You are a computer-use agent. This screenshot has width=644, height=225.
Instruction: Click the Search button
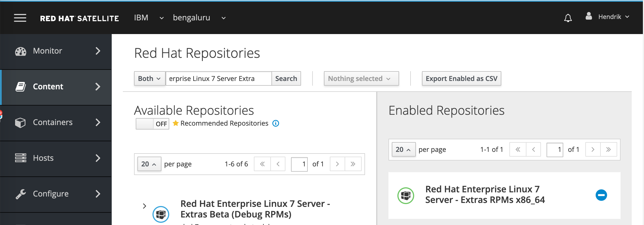pos(286,78)
